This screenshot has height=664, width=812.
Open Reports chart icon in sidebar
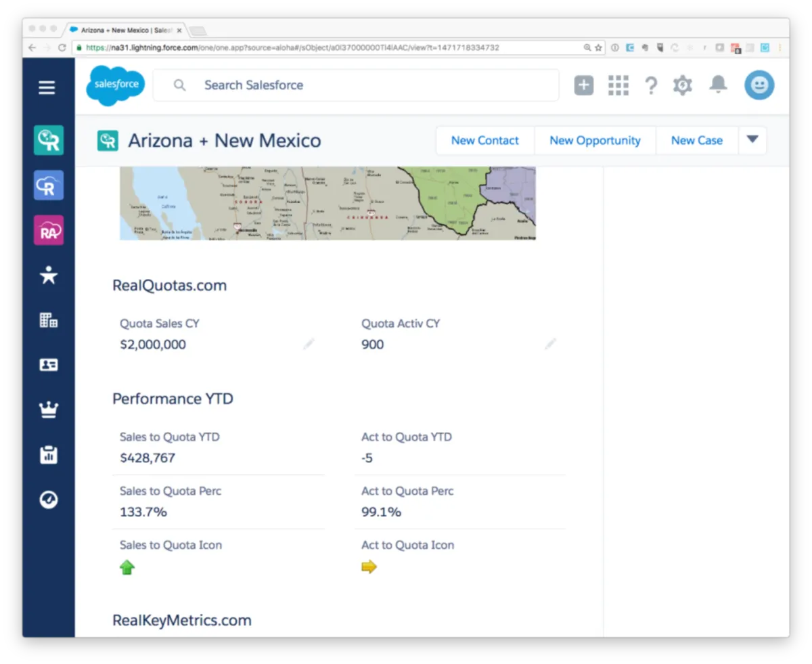tap(49, 455)
